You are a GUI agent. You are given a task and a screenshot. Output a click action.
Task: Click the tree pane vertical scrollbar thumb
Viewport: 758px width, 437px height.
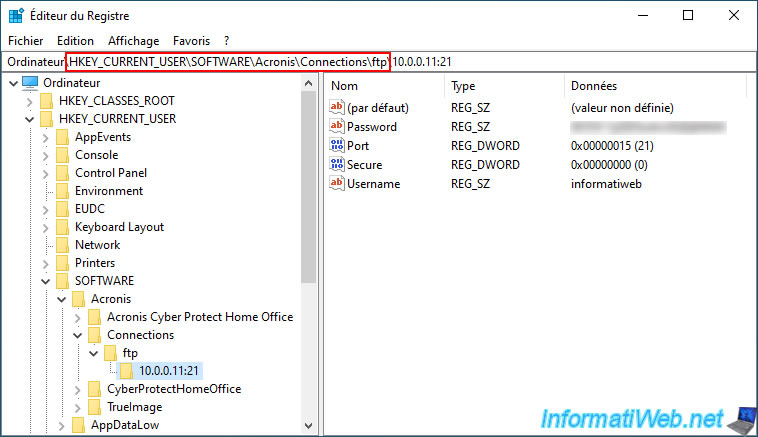[x=308, y=187]
